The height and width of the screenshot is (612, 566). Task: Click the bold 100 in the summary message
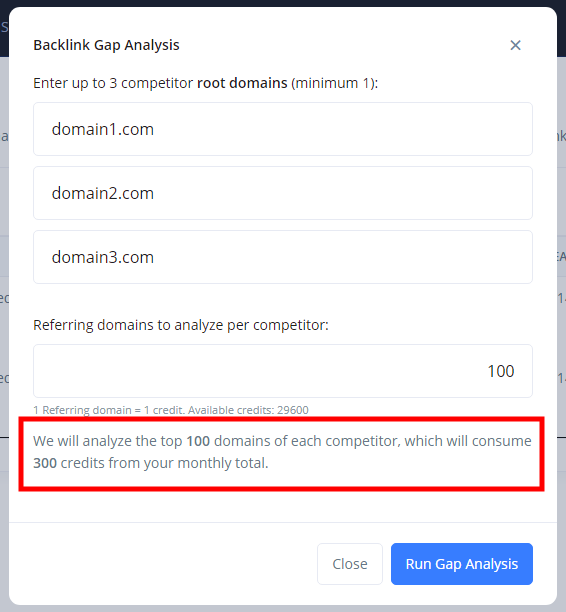click(x=198, y=441)
